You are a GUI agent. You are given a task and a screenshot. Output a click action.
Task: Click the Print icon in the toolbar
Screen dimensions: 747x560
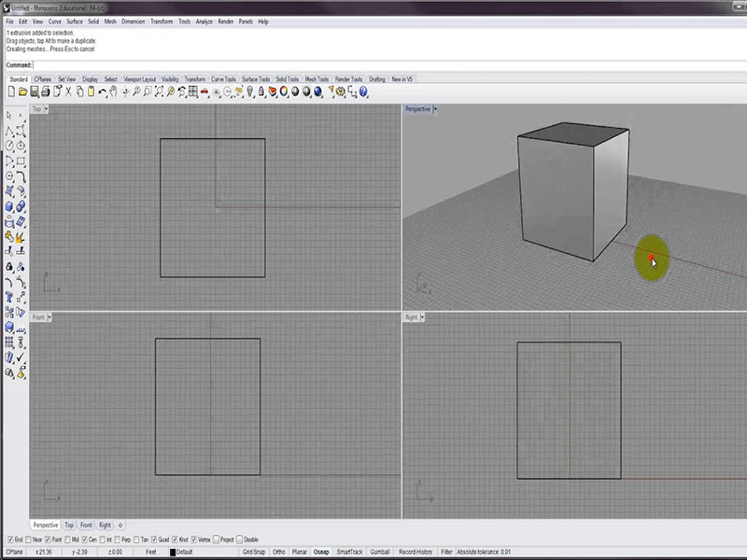click(x=46, y=91)
